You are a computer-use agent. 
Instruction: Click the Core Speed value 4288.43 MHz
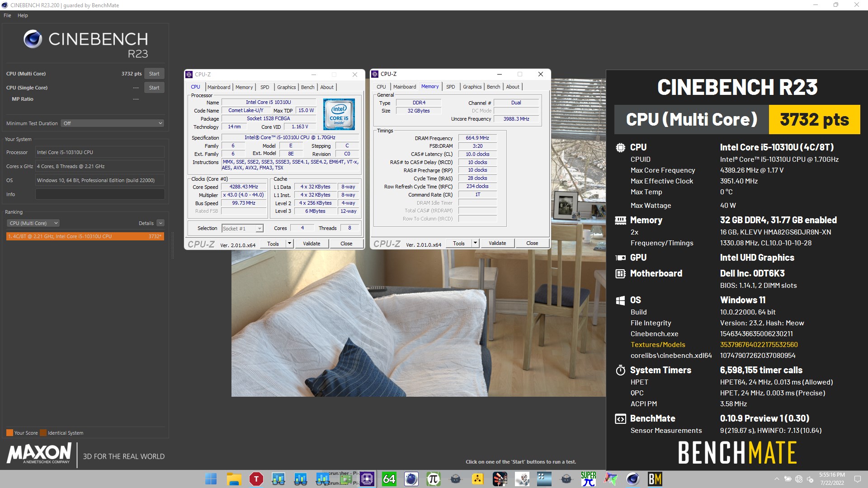tap(244, 187)
